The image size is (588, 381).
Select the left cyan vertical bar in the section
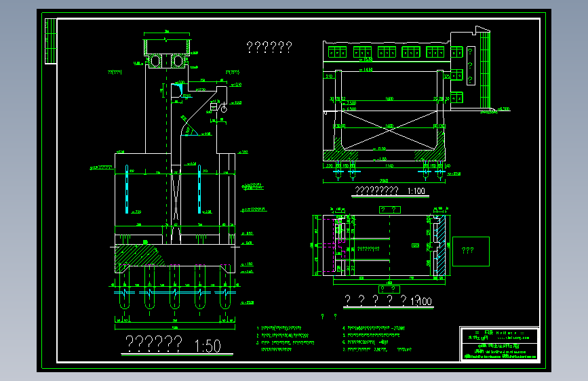(127, 189)
